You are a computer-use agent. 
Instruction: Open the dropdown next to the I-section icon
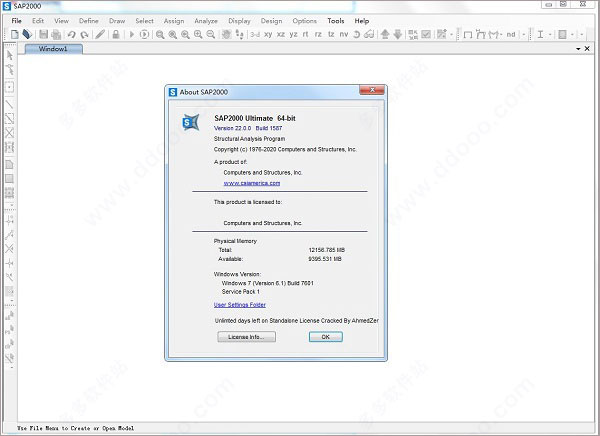[x=550, y=35]
